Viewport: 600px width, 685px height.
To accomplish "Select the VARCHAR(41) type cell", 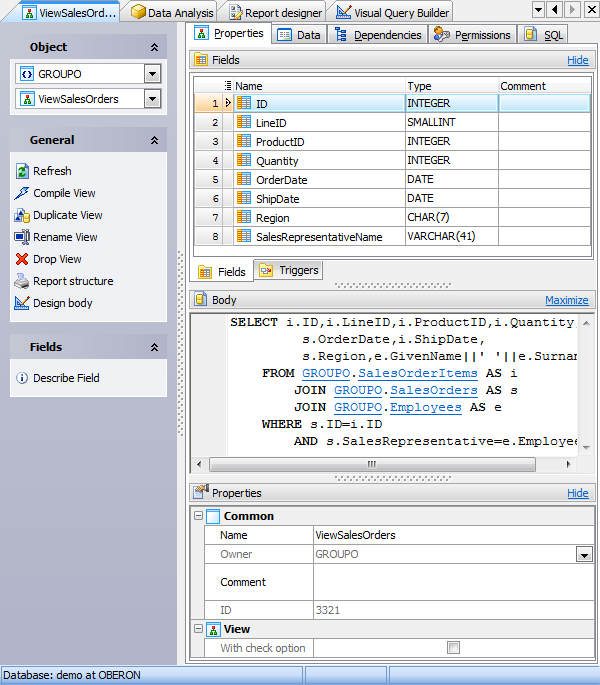I will click(451, 236).
